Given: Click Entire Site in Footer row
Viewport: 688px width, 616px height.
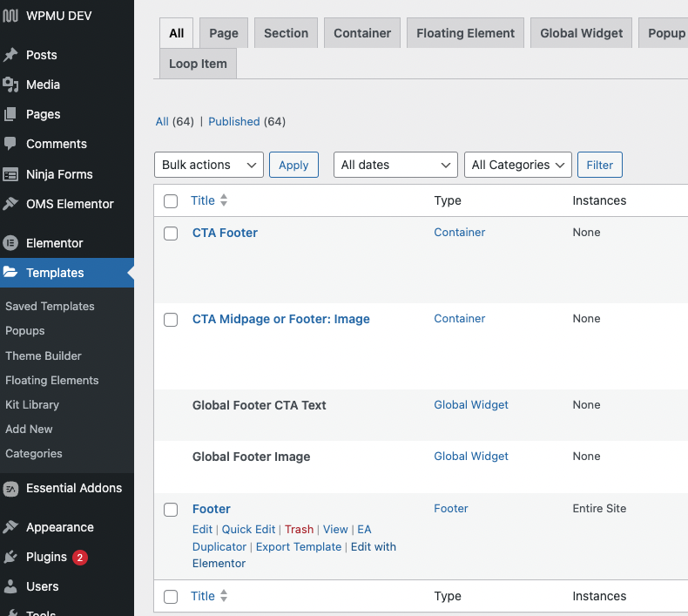Looking at the screenshot, I should 599,509.
